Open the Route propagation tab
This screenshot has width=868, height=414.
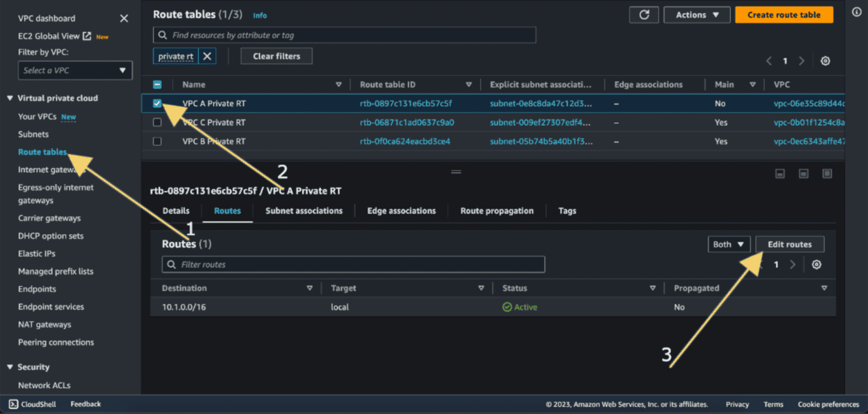tap(497, 211)
